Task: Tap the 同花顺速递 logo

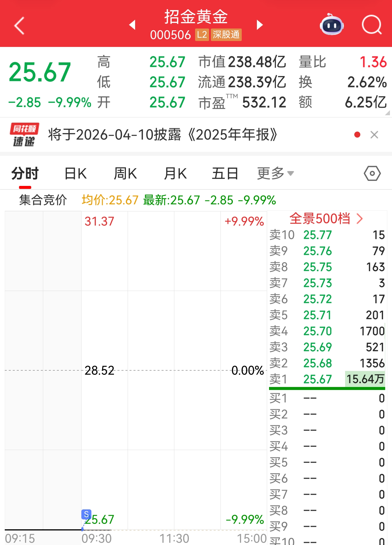Action: click(24, 135)
